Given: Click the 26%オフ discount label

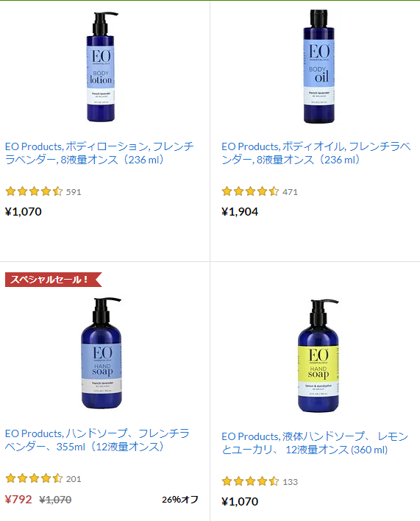Looking at the screenshot, I should pos(180,500).
